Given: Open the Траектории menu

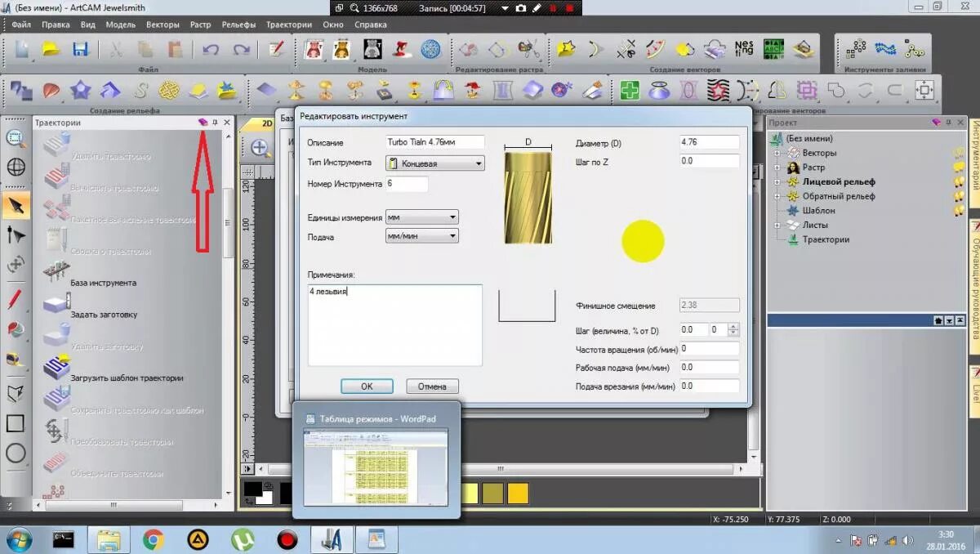Looking at the screenshot, I should pyautogui.click(x=289, y=25).
